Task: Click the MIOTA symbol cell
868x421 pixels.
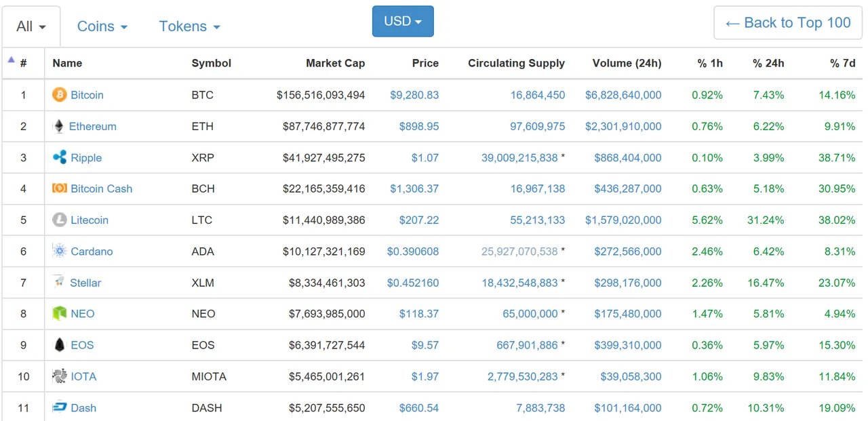Action: tap(209, 376)
